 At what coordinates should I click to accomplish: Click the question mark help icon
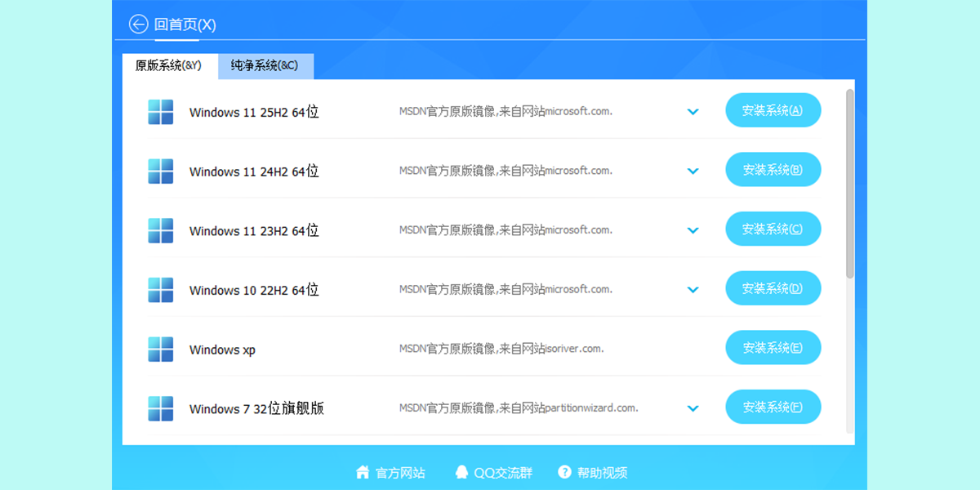point(564,472)
